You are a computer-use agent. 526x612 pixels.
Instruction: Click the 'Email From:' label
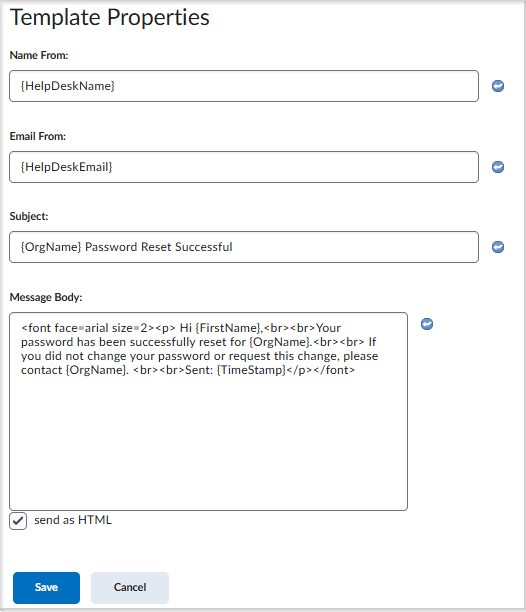click(37, 136)
